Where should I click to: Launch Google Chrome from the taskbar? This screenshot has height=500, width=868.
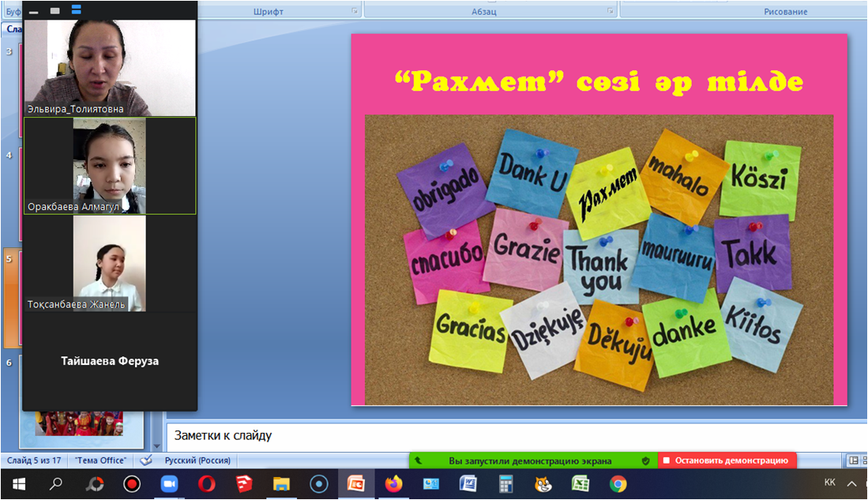click(x=618, y=483)
